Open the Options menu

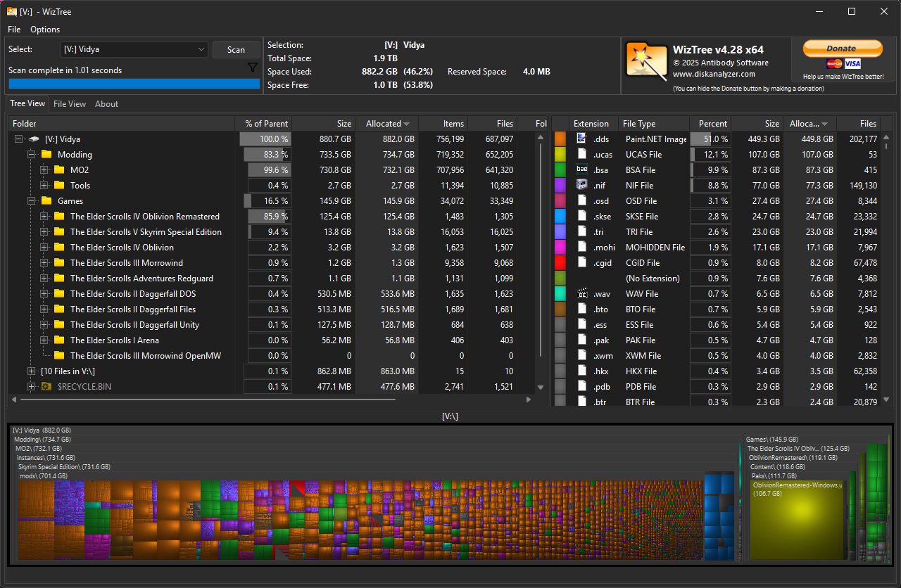click(45, 30)
